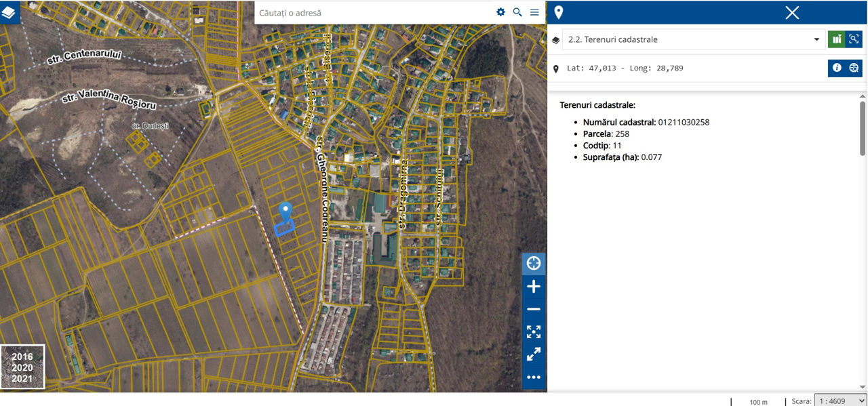Click the '100 m' scale bar
This screenshot has height=406, width=868.
[758, 402]
